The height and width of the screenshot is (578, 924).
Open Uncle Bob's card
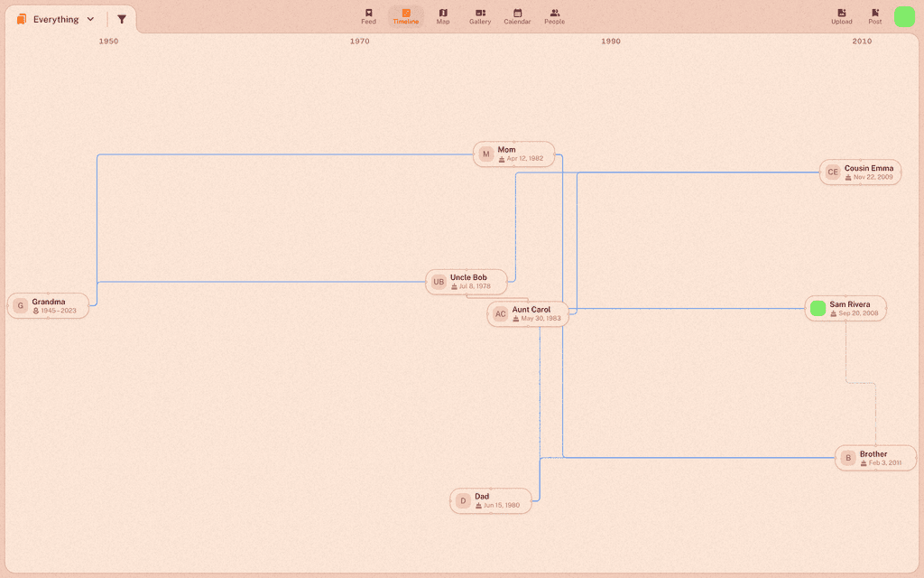(x=467, y=282)
